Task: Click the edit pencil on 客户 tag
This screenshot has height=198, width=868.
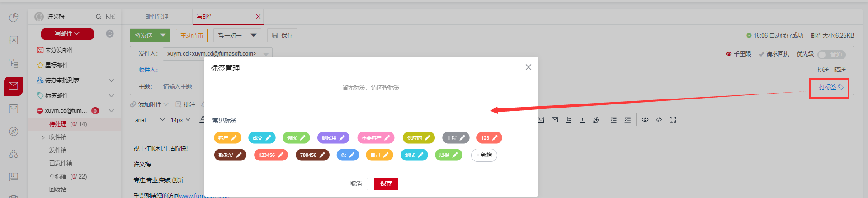Action: click(x=234, y=138)
